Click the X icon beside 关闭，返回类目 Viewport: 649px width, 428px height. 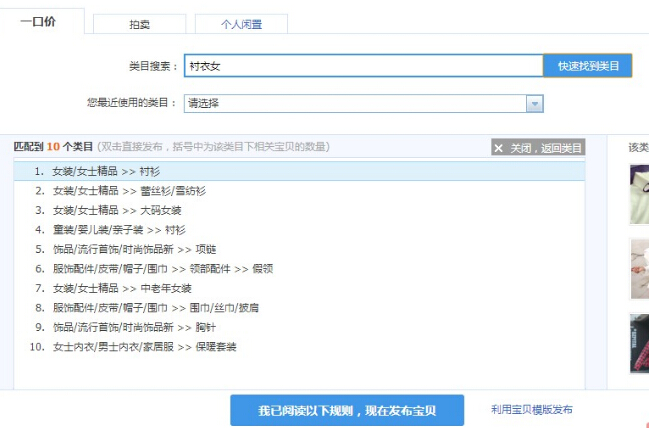[x=499, y=148]
